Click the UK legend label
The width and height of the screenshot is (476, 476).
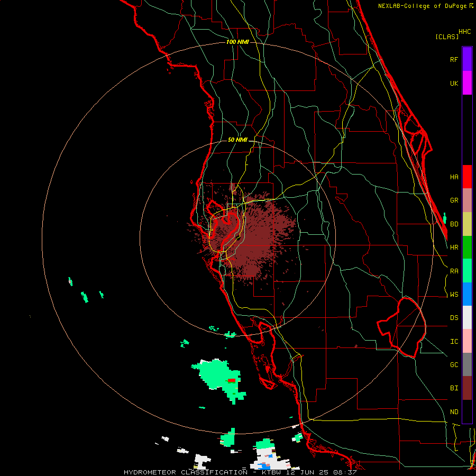coord(454,83)
